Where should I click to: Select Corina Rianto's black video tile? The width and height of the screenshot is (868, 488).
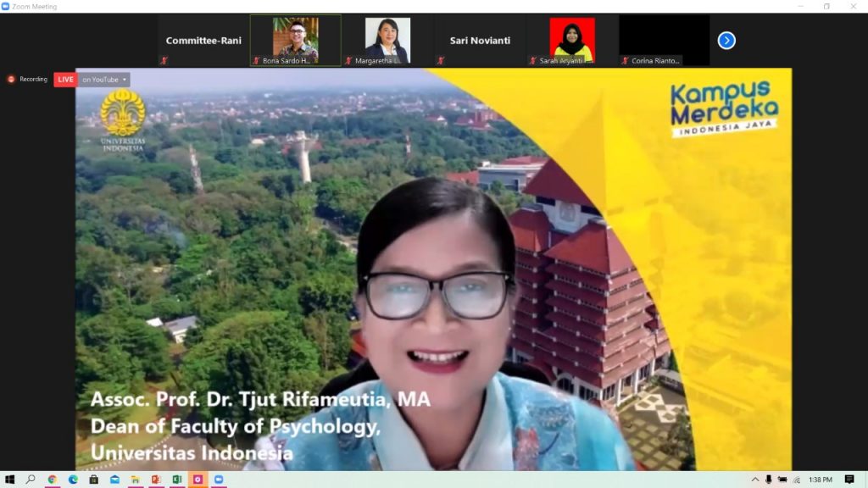[x=665, y=41]
